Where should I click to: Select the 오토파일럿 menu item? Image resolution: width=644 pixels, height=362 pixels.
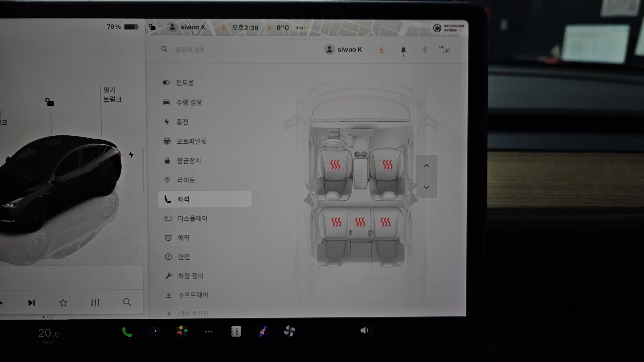tap(191, 141)
